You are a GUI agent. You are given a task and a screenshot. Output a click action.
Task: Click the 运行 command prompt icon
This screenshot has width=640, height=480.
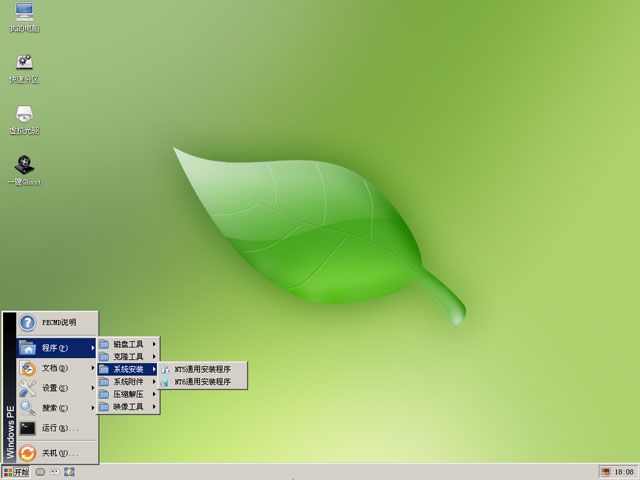click(28, 428)
